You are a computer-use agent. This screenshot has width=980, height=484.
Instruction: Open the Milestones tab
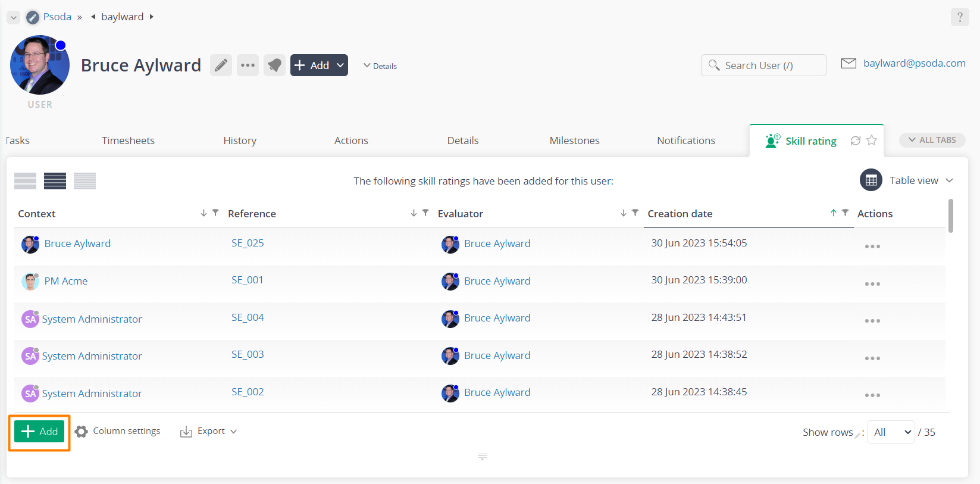574,140
